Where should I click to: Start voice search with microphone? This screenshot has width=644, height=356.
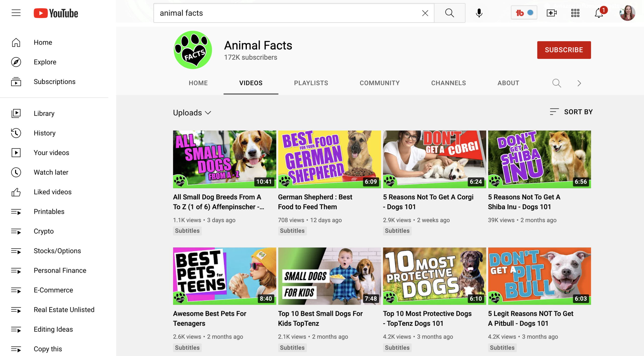point(479,13)
